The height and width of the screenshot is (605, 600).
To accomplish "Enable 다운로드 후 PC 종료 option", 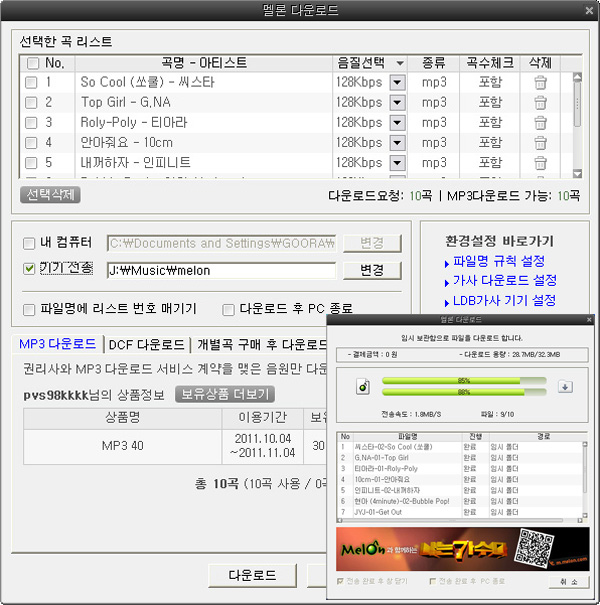I will [228, 309].
